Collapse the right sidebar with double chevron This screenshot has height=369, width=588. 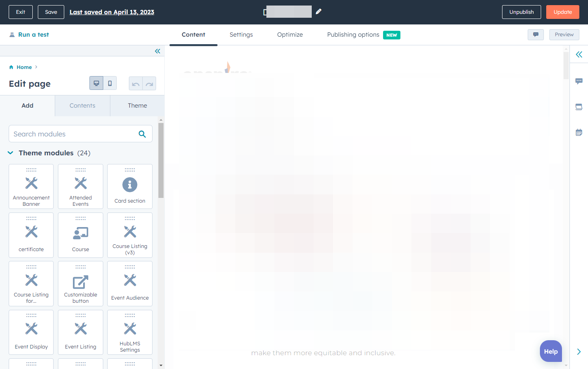tap(579, 54)
